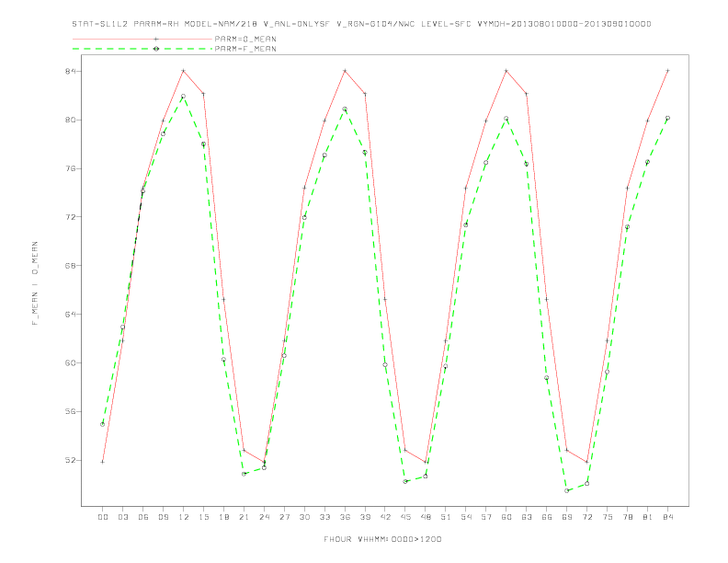Click the 56 tick label on y-axis
728x563 pixels.
70,411
